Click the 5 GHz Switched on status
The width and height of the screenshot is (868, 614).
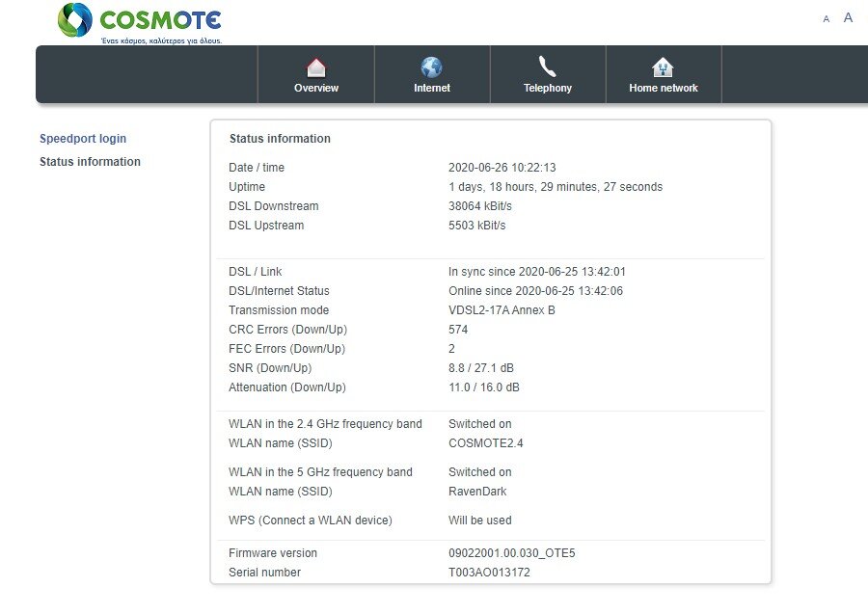pos(480,472)
